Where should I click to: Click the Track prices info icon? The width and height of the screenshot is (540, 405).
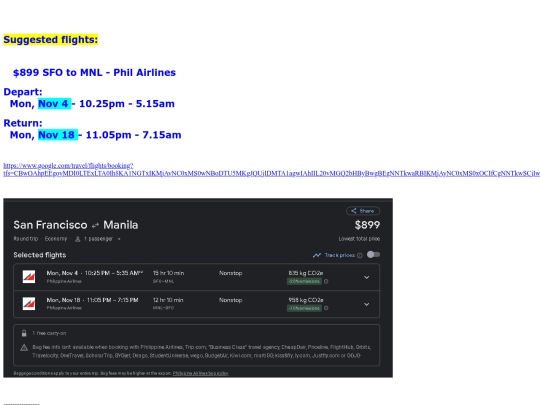(x=360, y=255)
